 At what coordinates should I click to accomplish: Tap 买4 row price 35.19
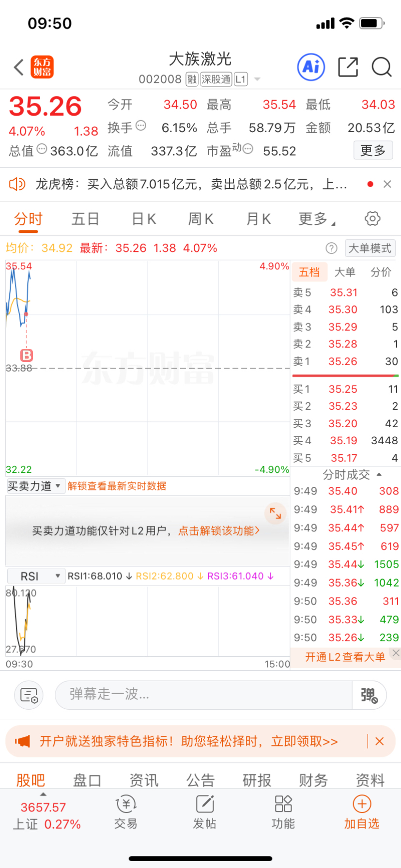(x=344, y=441)
